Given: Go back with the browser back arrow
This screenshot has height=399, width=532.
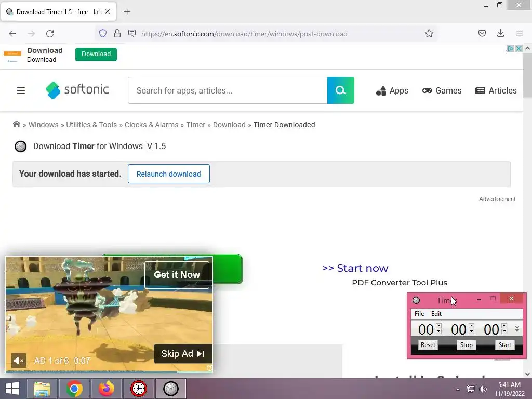Looking at the screenshot, I should point(12,34).
